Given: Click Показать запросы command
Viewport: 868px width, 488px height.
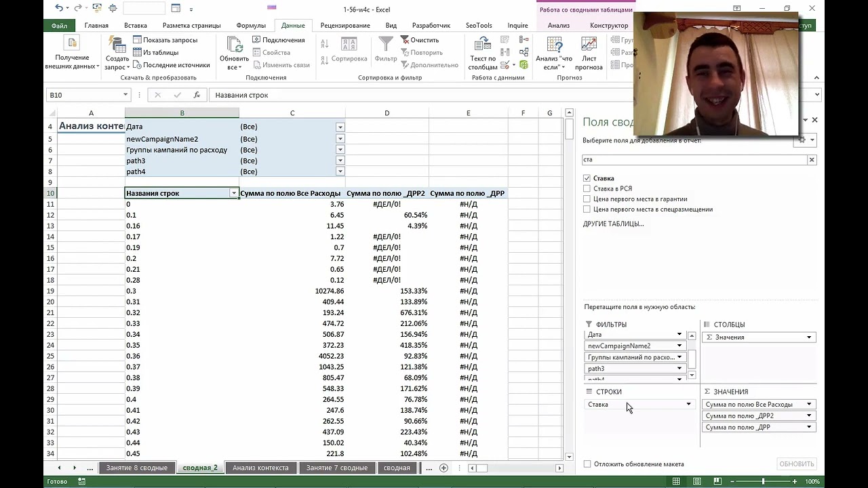Looking at the screenshot, I should click(165, 40).
